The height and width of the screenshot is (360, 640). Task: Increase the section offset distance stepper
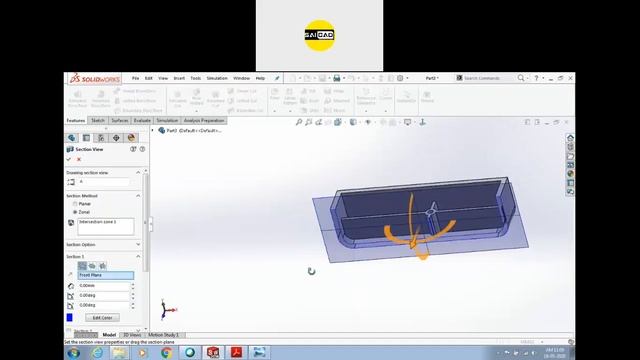click(x=133, y=284)
